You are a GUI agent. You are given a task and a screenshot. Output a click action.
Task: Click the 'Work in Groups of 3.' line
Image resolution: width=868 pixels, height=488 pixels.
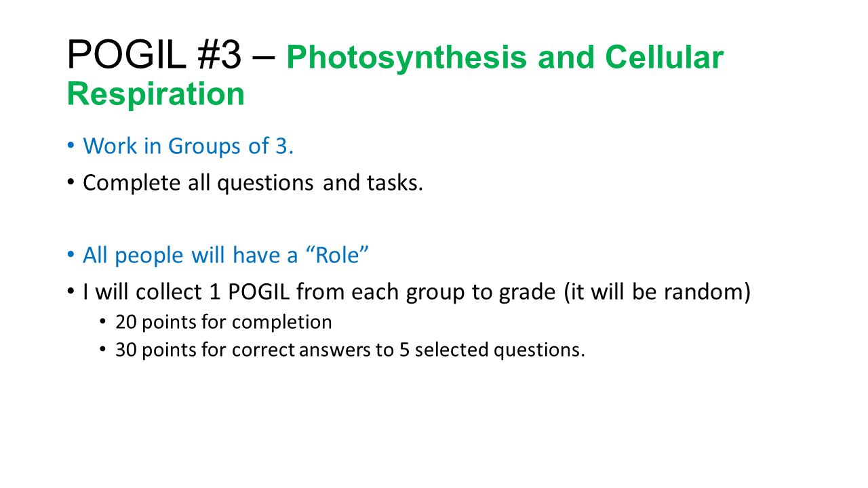tap(188, 146)
